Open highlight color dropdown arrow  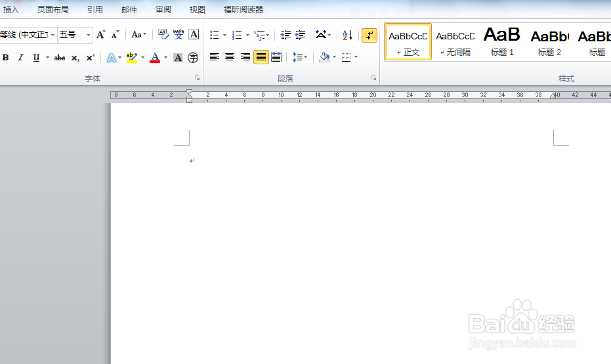pyautogui.click(x=142, y=58)
